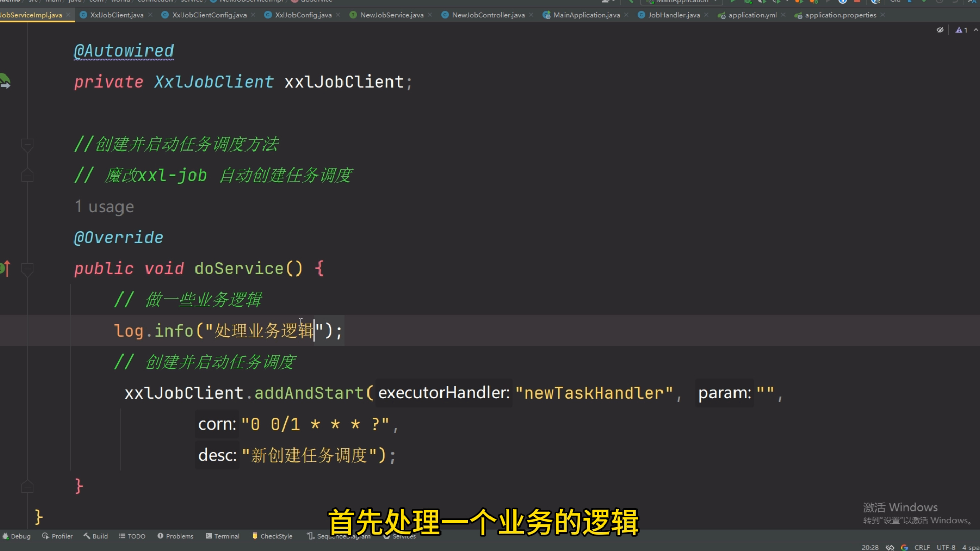The height and width of the screenshot is (551, 980).
Task: Open the NewJobService.java tab
Action: coord(391,15)
